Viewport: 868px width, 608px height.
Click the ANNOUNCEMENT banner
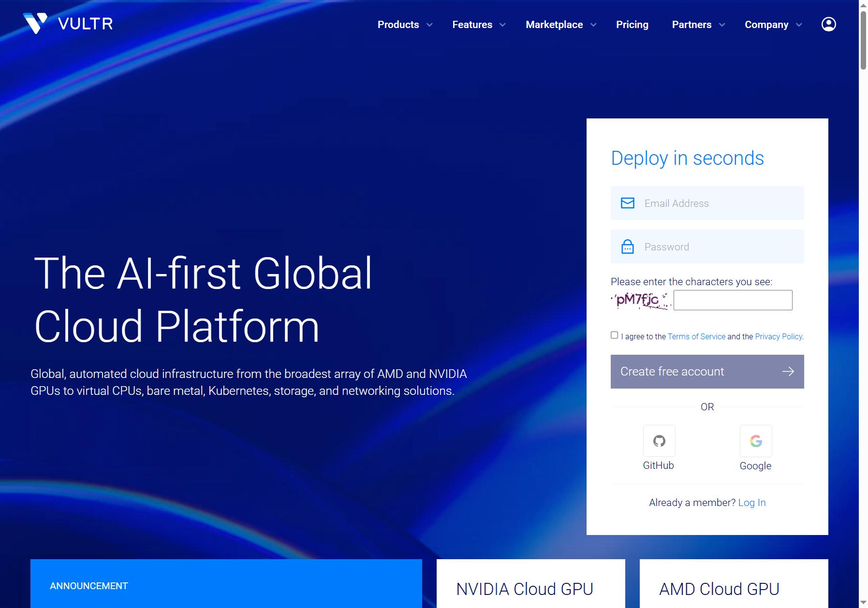(x=226, y=583)
